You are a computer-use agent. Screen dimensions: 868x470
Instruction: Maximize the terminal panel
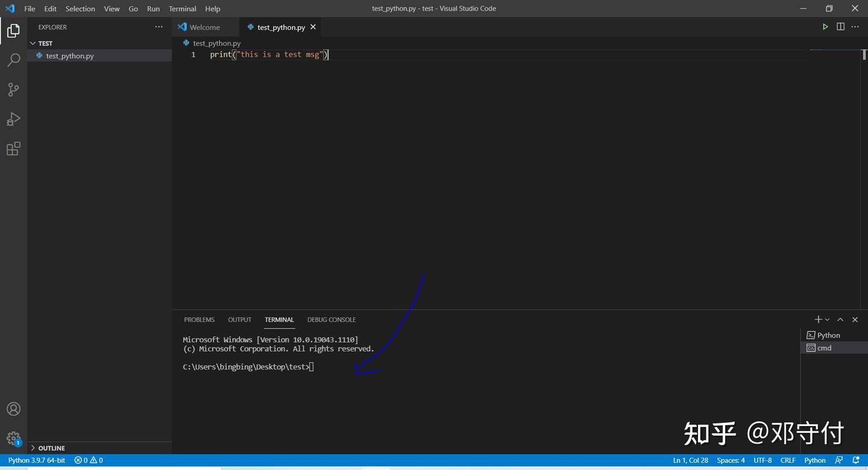[x=840, y=319]
